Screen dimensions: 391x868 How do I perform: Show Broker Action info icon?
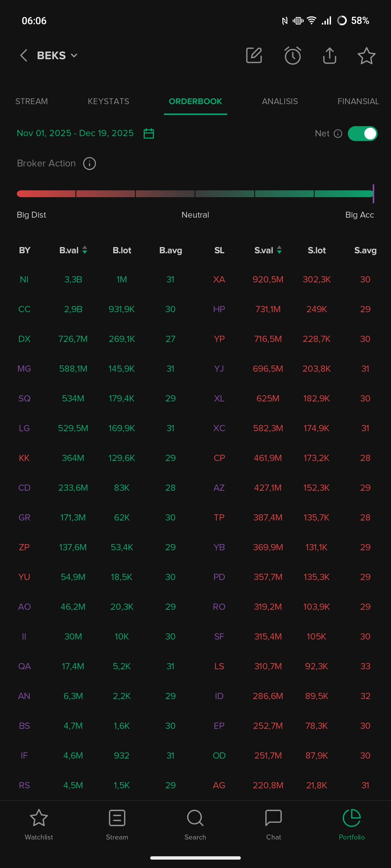click(x=89, y=163)
